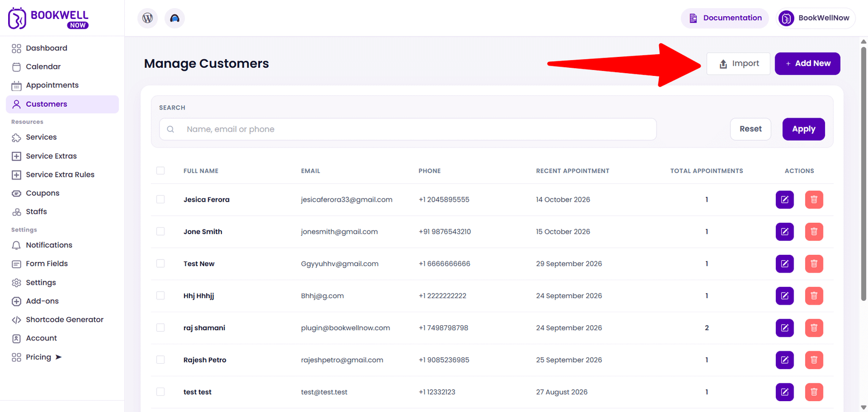Delete customer test test
Image resolution: width=868 pixels, height=412 pixels.
click(x=814, y=391)
